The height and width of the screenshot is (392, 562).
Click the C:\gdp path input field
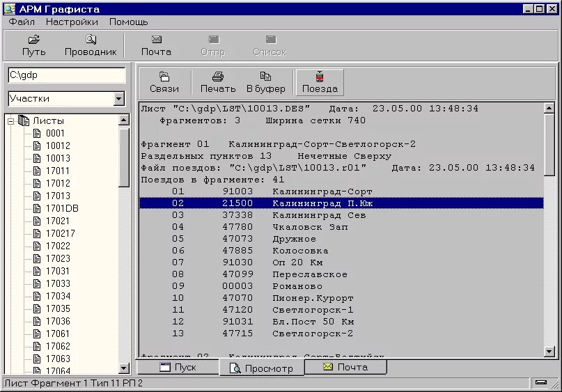[67, 75]
